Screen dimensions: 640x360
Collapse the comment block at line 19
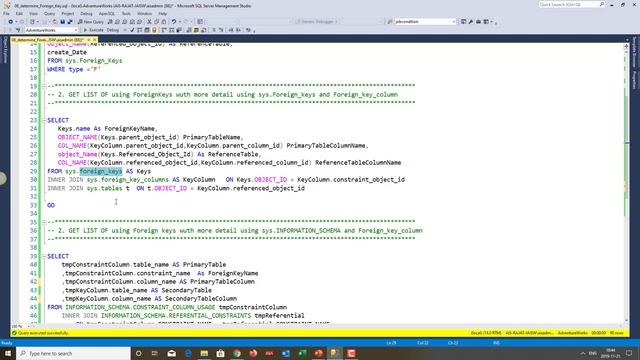pos(44,86)
